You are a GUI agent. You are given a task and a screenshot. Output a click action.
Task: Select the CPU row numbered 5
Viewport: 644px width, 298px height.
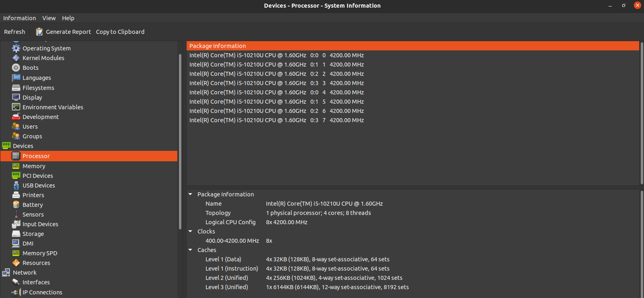coord(413,102)
